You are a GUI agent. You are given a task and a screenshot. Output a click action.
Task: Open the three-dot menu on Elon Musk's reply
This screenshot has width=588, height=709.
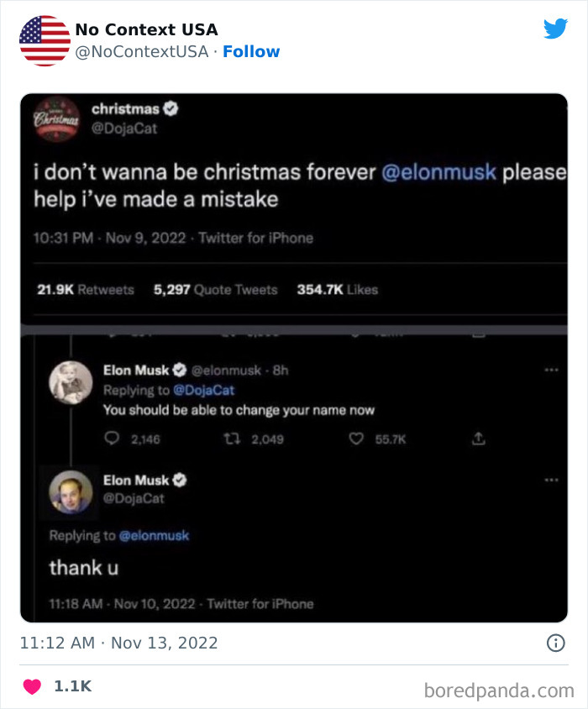tap(551, 370)
